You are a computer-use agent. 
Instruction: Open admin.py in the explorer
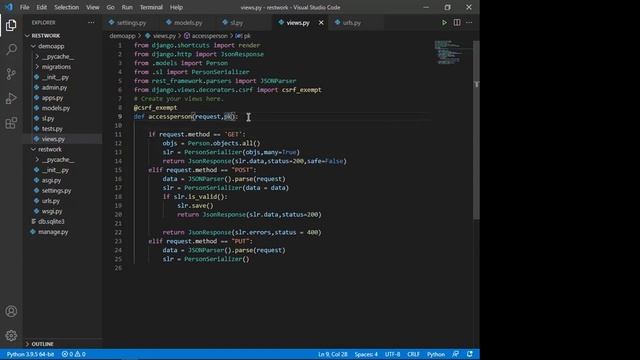click(54, 87)
